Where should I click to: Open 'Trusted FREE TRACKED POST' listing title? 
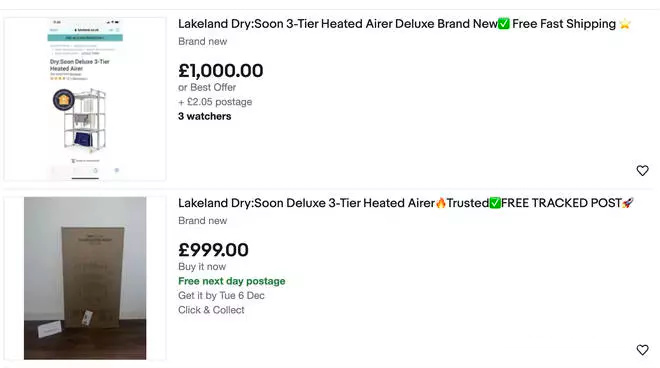(406, 203)
